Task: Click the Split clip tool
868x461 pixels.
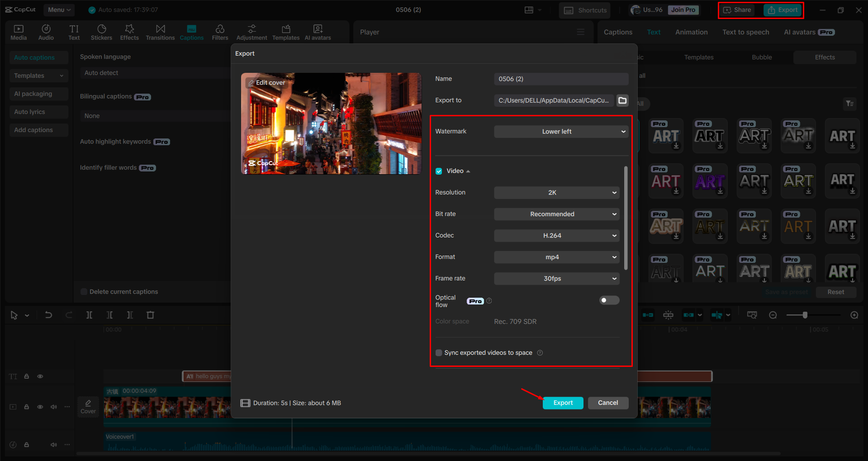Action: [x=89, y=315]
